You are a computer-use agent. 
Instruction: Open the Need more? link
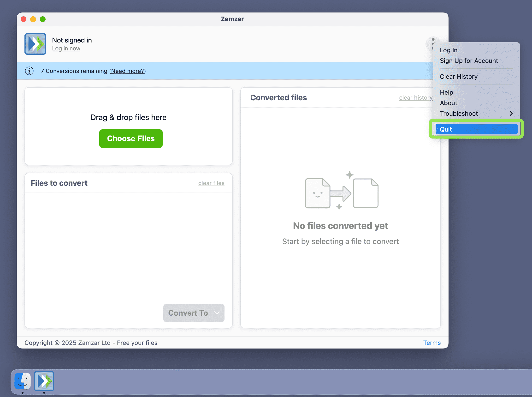coord(128,71)
